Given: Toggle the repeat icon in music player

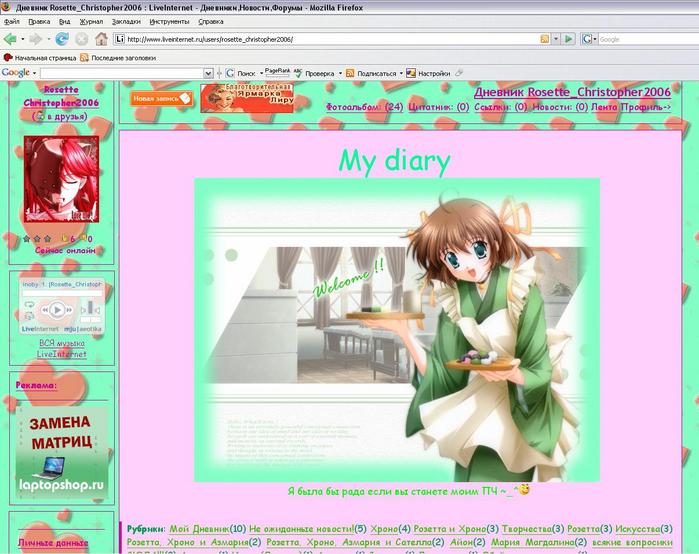Looking at the screenshot, I should click(29, 305).
